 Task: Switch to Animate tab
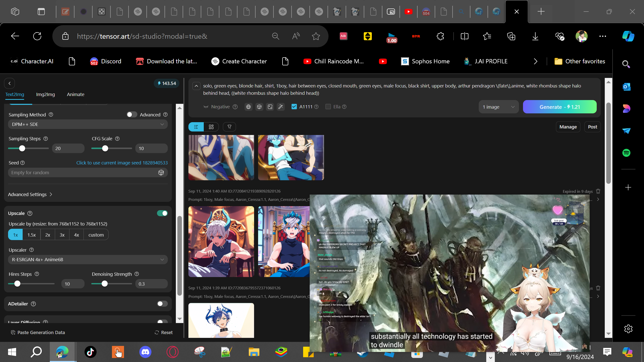tap(75, 95)
